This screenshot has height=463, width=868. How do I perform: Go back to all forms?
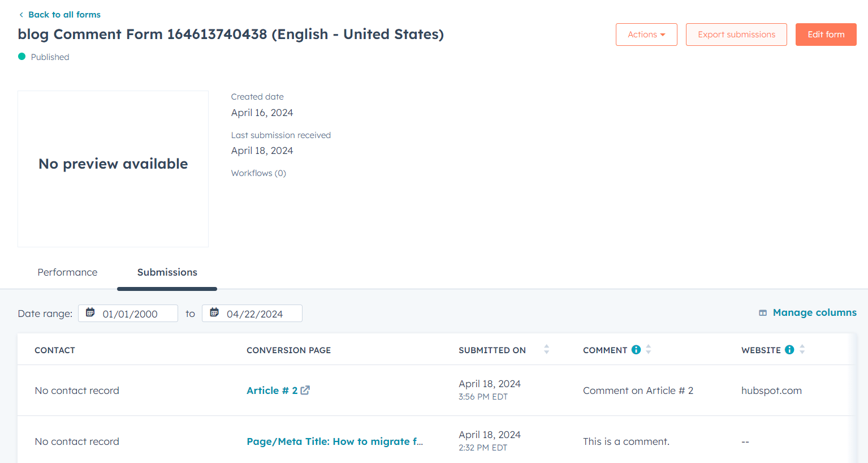pos(64,15)
